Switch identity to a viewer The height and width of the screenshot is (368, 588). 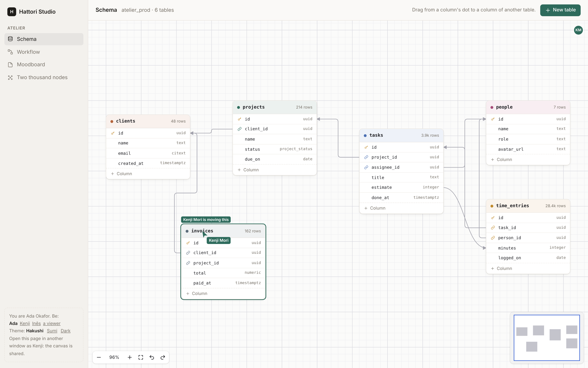point(52,323)
